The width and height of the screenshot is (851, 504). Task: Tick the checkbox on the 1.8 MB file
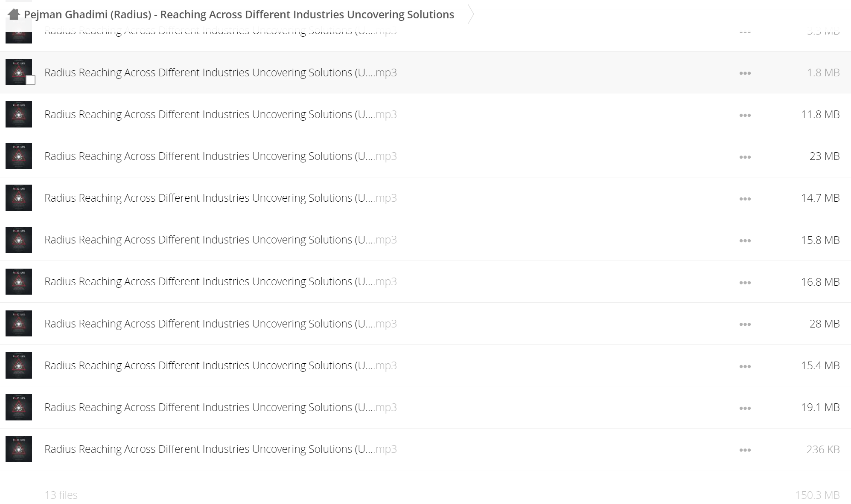[30, 80]
